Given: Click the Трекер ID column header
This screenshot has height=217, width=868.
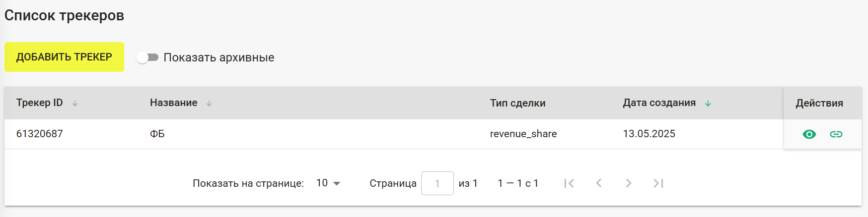Looking at the screenshot, I should pos(40,103).
